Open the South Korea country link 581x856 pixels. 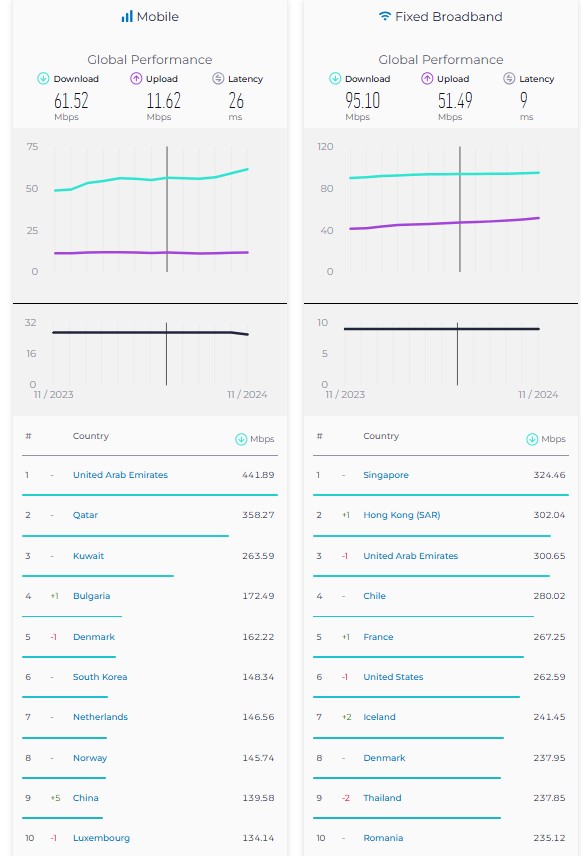click(x=100, y=677)
